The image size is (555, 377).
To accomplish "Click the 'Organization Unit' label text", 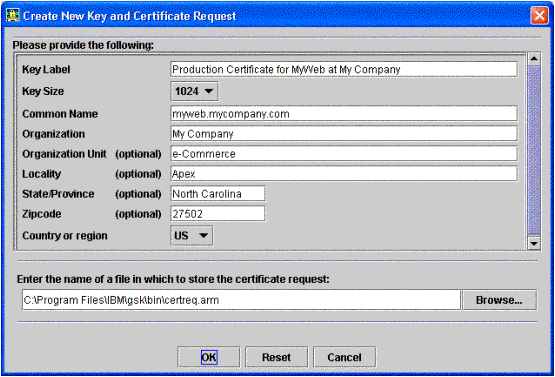I will click(64, 154).
